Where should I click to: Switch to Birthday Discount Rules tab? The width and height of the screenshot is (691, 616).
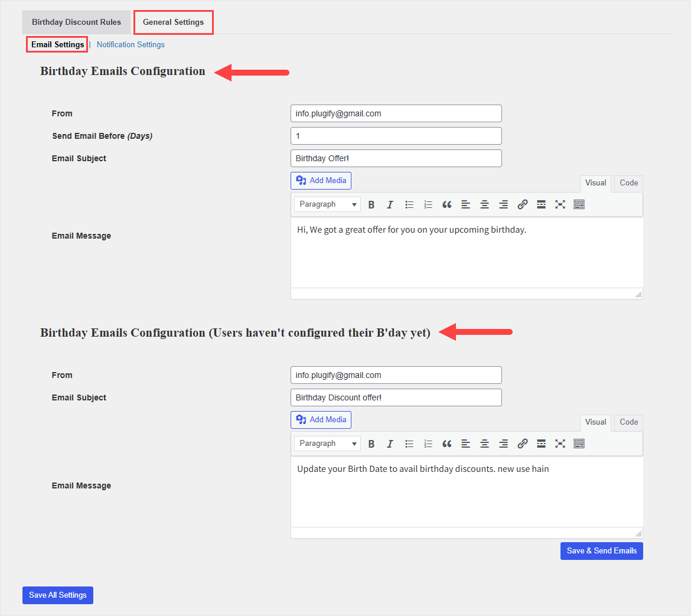point(76,22)
